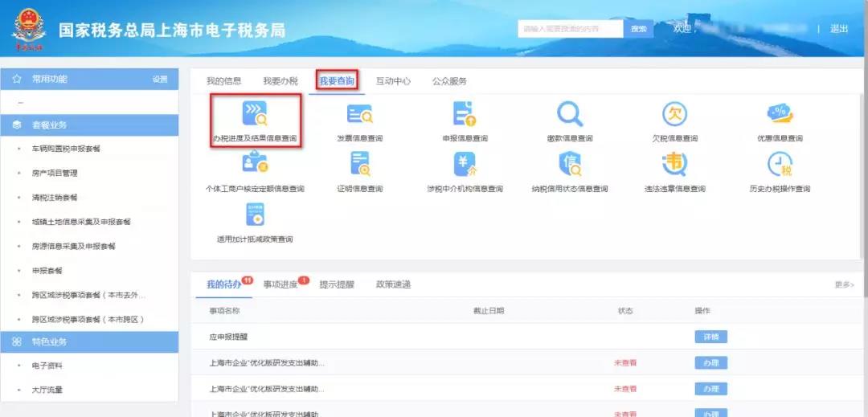Expand 更多 in the to-do panel
868x417 pixels.
(844, 285)
